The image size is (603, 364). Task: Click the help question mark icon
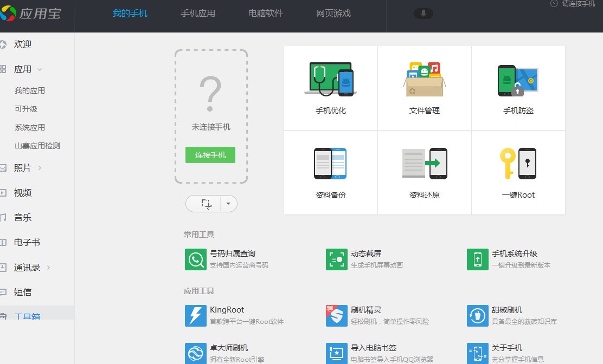(x=554, y=4)
